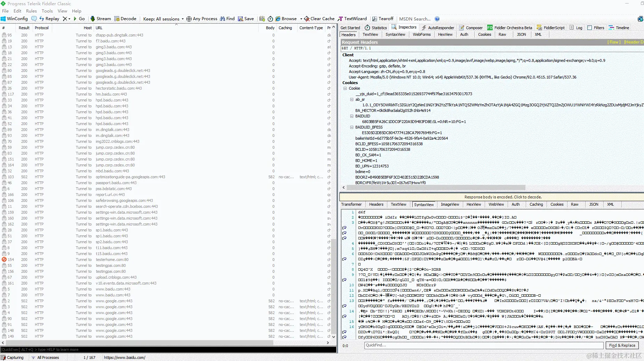The width and height of the screenshot is (644, 361).
Task: Sort sessions by Content-Type column header
Action: click(x=311, y=28)
